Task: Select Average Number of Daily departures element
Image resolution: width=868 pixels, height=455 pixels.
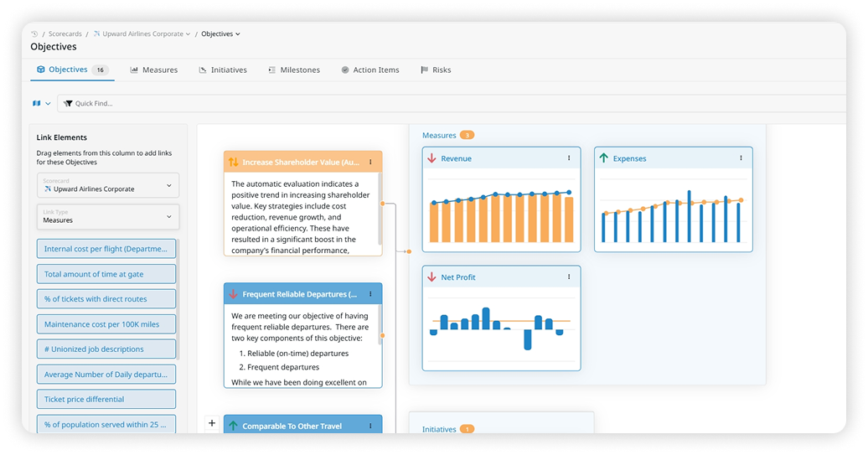Action: (x=106, y=375)
